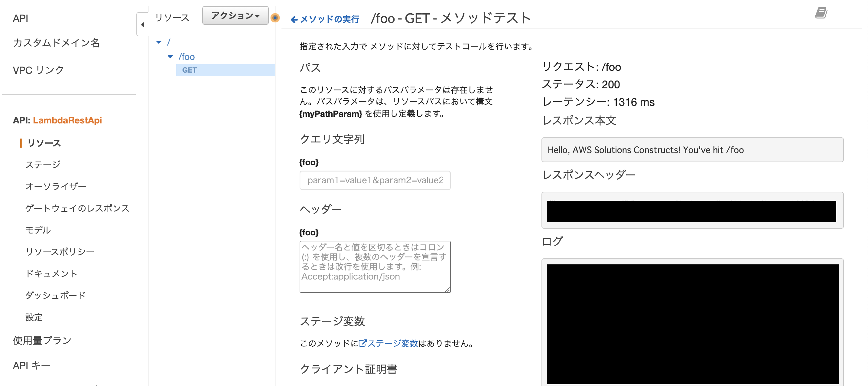Click the クライアント証明書 heading
Image resolution: width=868 pixels, height=386 pixels.
[x=348, y=369]
